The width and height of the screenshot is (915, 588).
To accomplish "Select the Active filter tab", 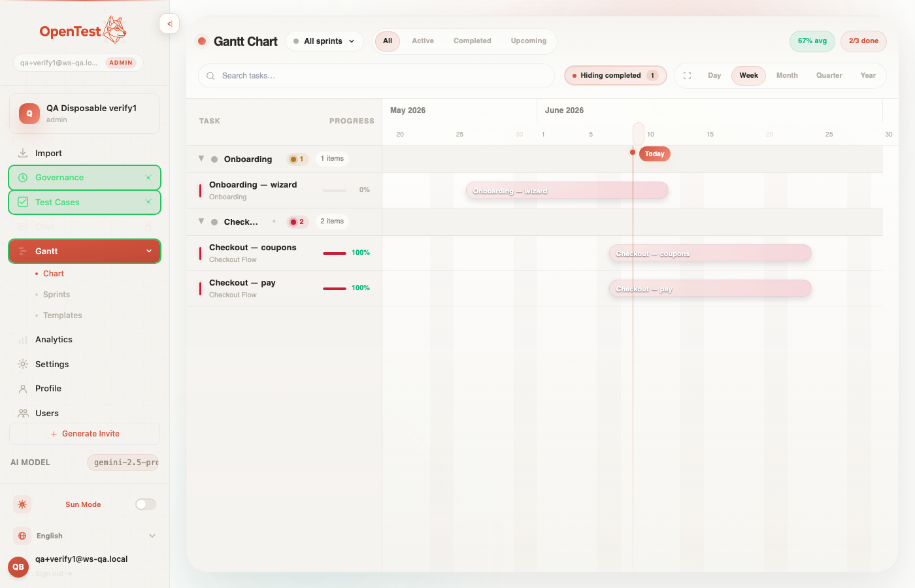I will [x=423, y=41].
